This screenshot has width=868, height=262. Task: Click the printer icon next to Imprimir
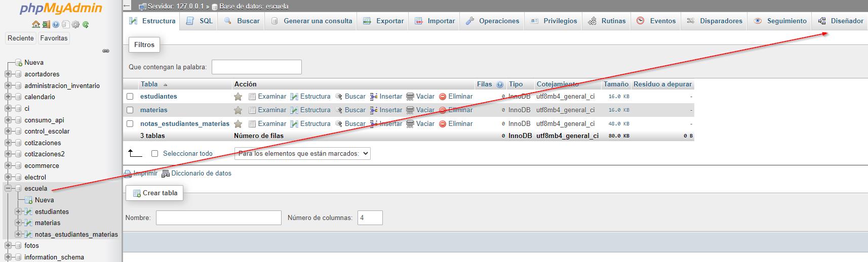pyautogui.click(x=128, y=173)
